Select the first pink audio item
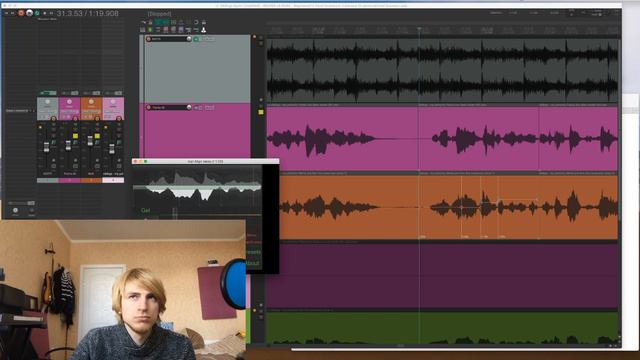The image size is (640, 360). click(x=342, y=138)
